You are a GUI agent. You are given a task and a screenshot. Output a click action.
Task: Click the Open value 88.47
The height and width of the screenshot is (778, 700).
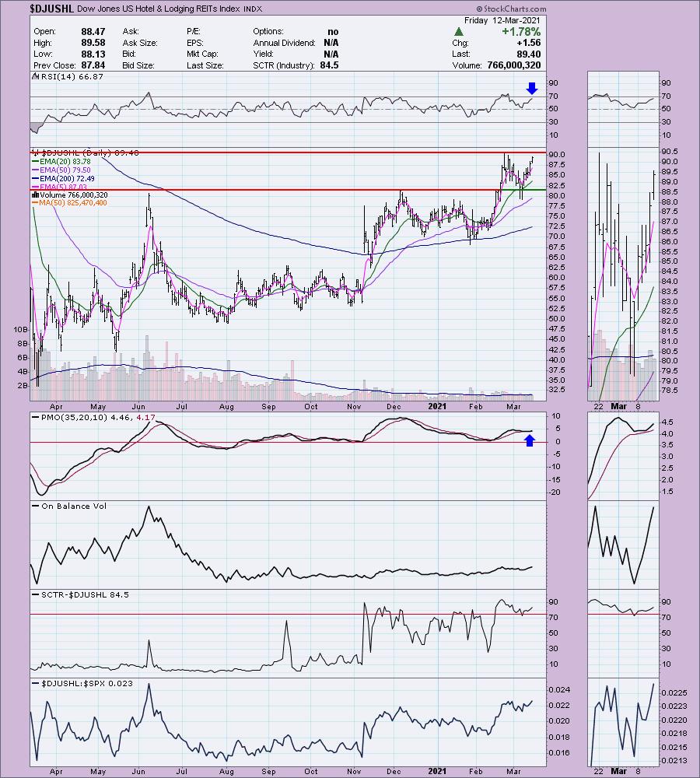[93, 32]
